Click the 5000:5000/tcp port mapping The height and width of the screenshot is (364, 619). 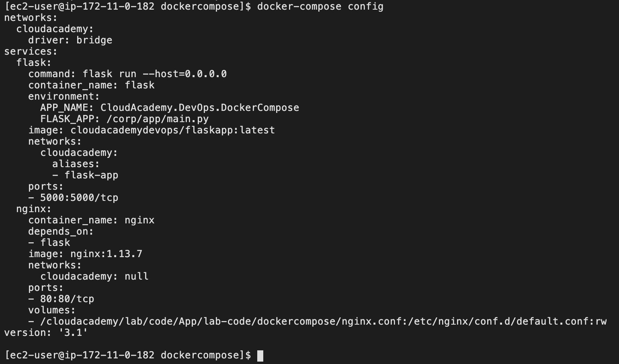click(79, 198)
